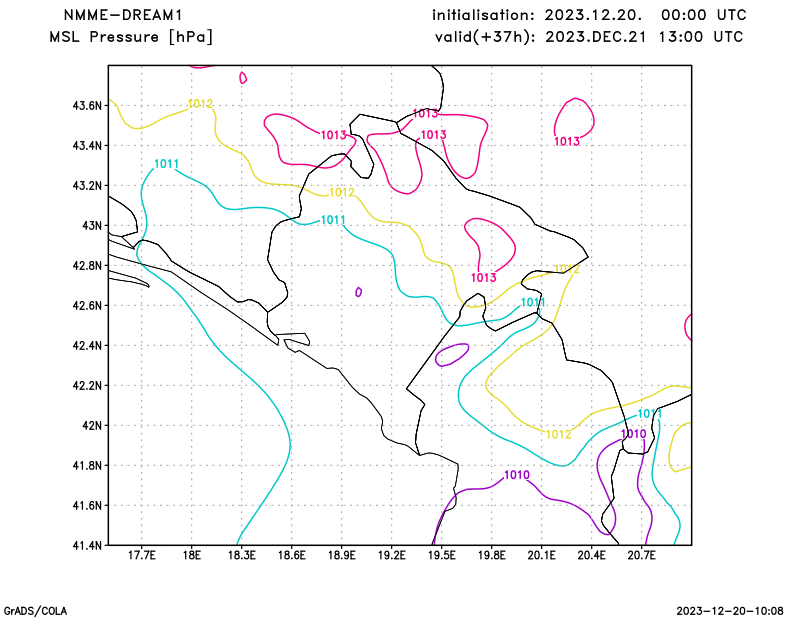Click the '20.1E' longitude axis label
Image resolution: width=800 pixels, height=618 pixels.
pos(542,555)
